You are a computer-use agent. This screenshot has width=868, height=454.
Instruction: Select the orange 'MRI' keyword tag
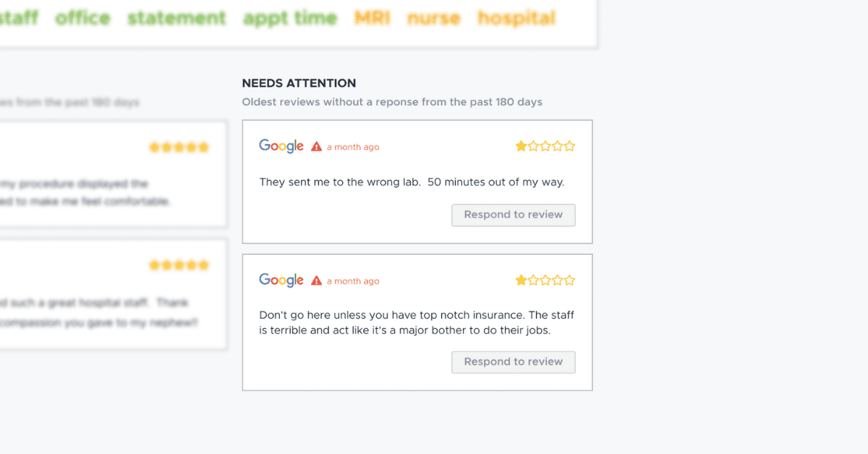click(x=373, y=18)
